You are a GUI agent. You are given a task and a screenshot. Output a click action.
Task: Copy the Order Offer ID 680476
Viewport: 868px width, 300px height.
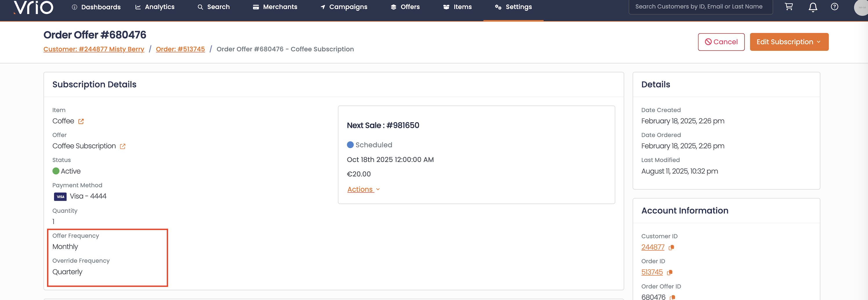coord(672,297)
